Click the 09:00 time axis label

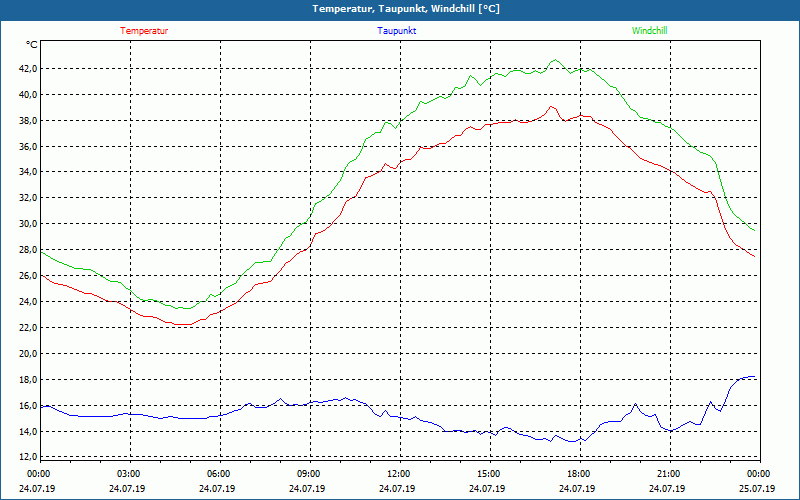308,474
